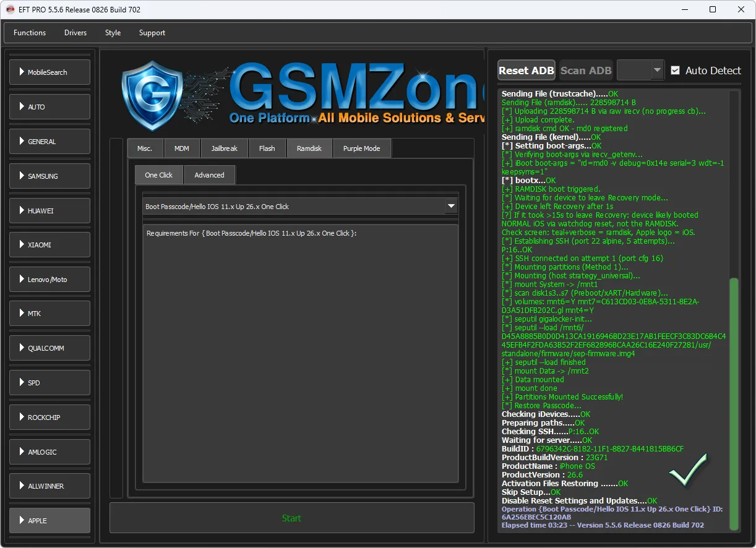Open the Style menu
Viewport: 756px width, 548px height.
click(x=113, y=33)
